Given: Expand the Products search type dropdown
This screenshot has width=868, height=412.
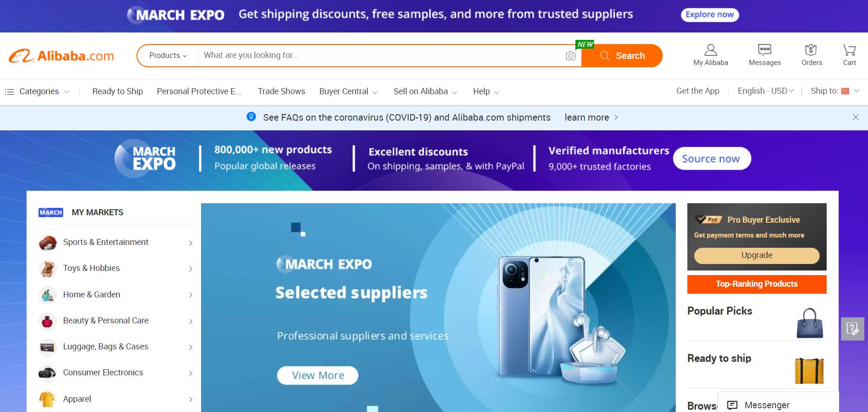Looking at the screenshot, I should tap(168, 56).
